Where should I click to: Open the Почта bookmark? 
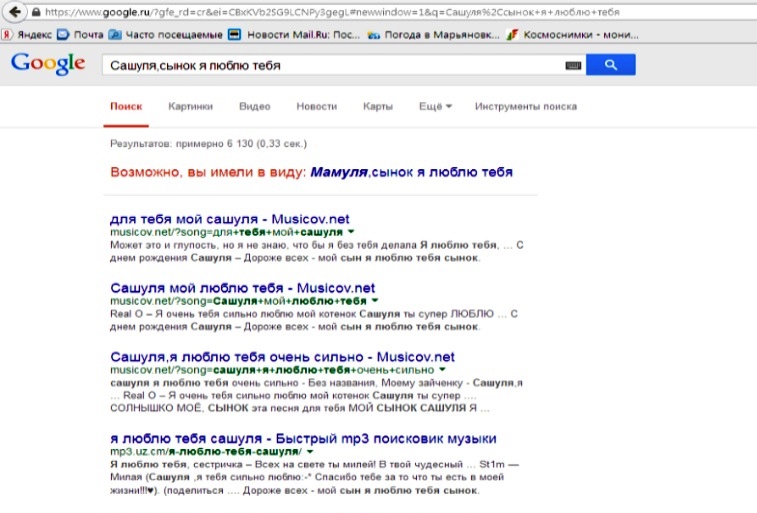click(81, 35)
